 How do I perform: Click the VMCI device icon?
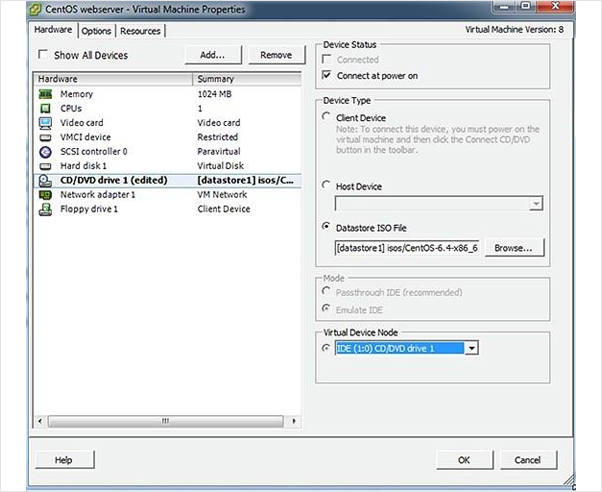tap(45, 137)
